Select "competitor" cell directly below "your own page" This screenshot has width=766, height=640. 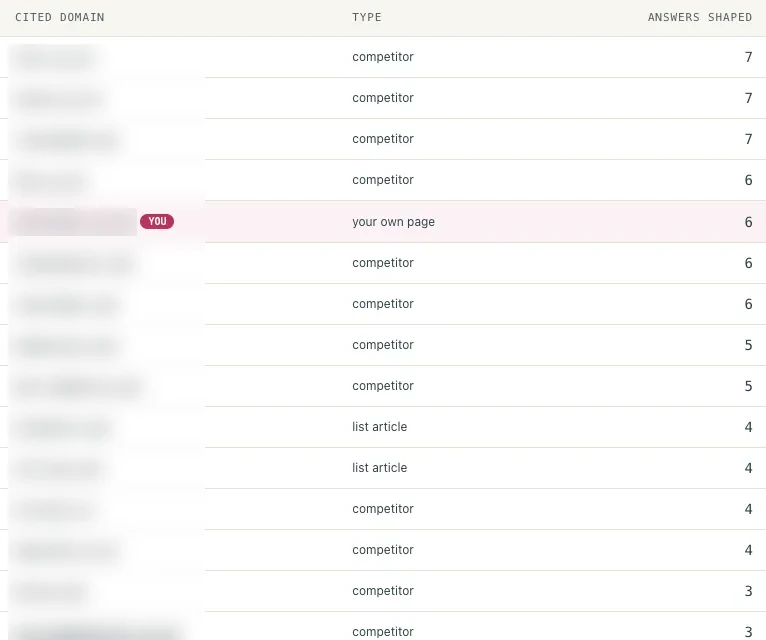[383, 263]
